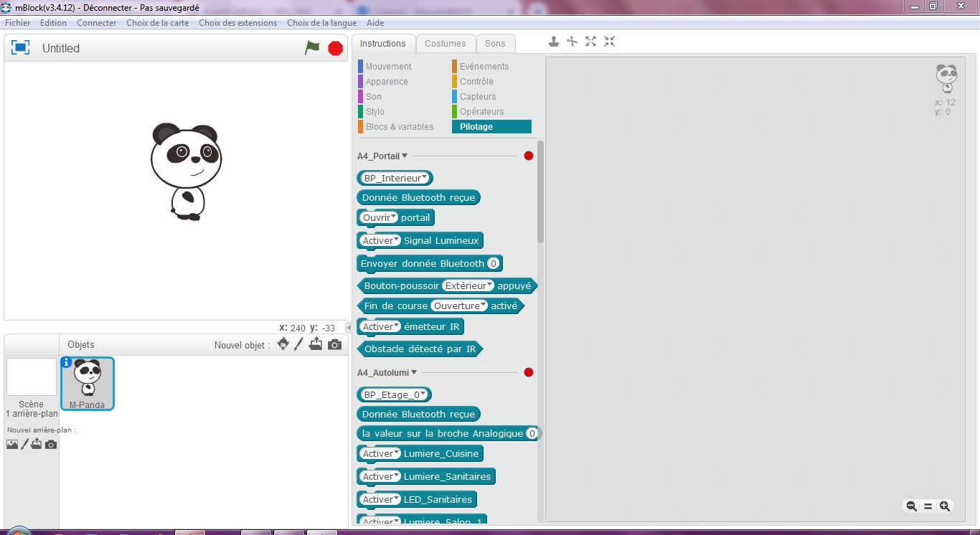Open the M-Panda sprite info button

point(67,362)
